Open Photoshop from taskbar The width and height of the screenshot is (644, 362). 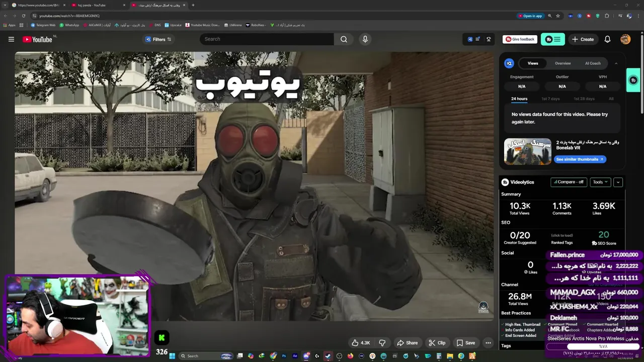click(284, 356)
